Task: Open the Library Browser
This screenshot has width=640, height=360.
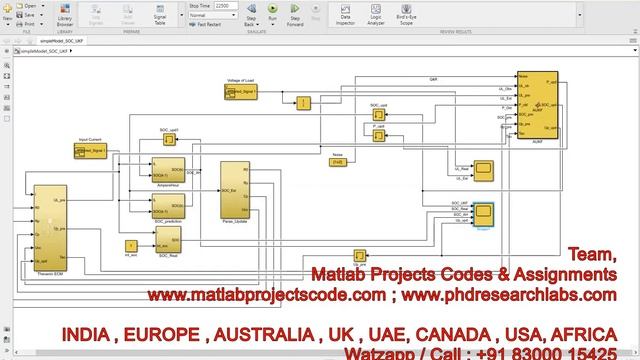Action: tap(64, 15)
